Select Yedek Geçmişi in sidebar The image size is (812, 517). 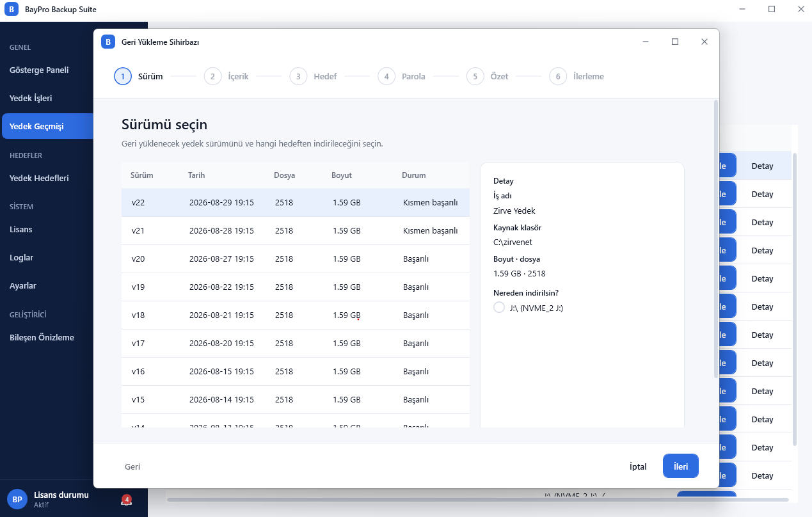(47, 127)
